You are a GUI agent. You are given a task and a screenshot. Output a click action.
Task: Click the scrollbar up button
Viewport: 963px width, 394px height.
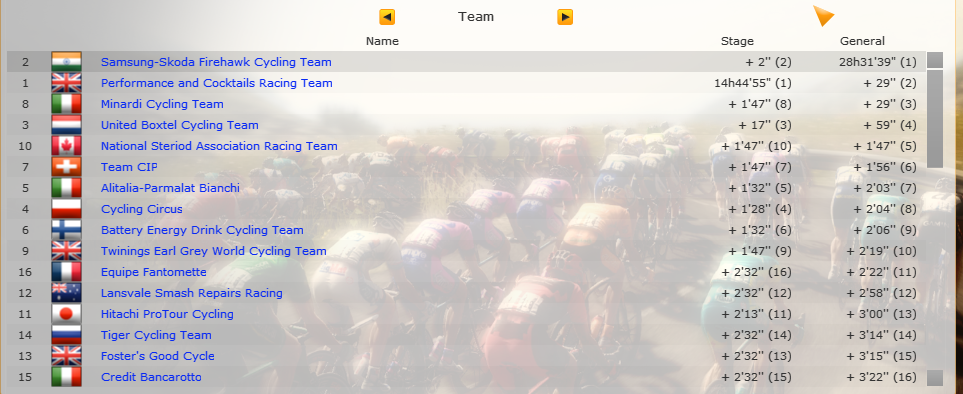coord(935,60)
